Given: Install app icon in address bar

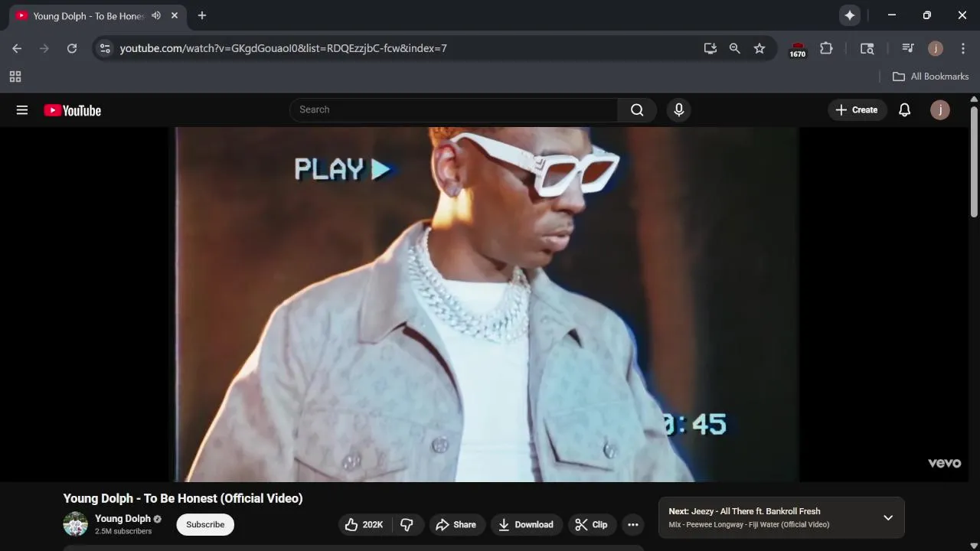Looking at the screenshot, I should (710, 48).
